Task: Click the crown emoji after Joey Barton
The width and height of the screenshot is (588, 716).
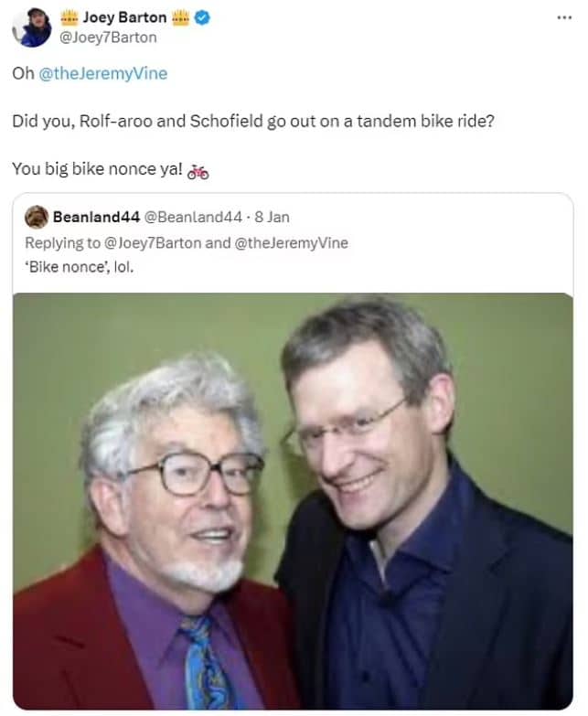Action: coord(181,17)
